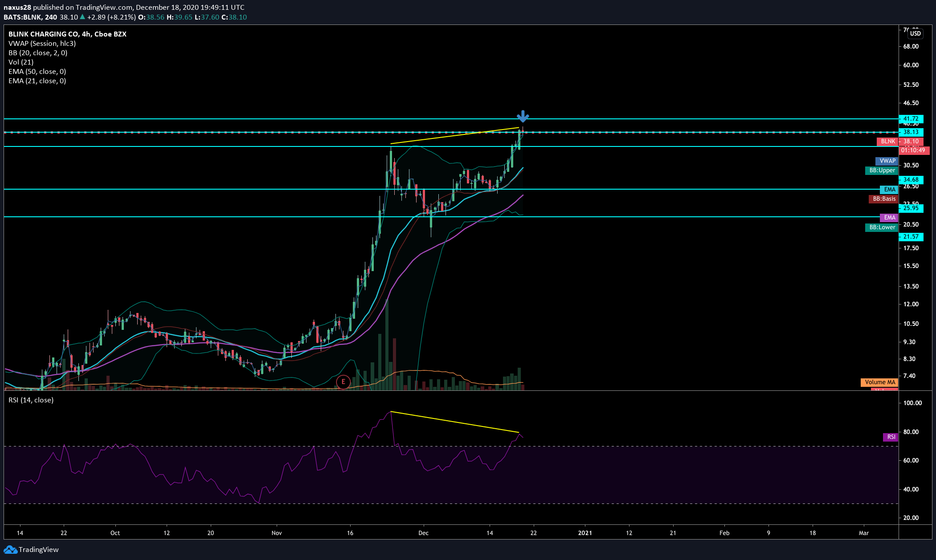The image size is (936, 560).
Task: Click the cyan 34.68 price line label
Action: pyautogui.click(x=911, y=180)
